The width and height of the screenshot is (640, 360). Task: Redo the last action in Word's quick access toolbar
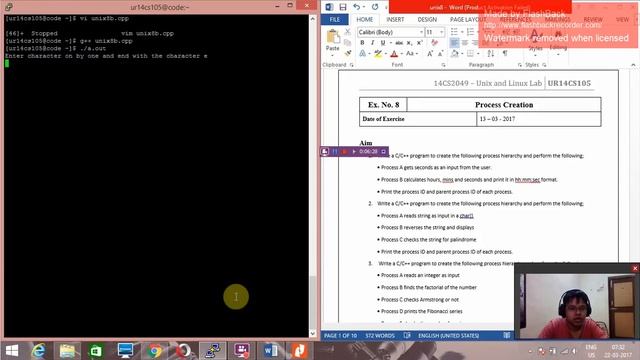375,7
